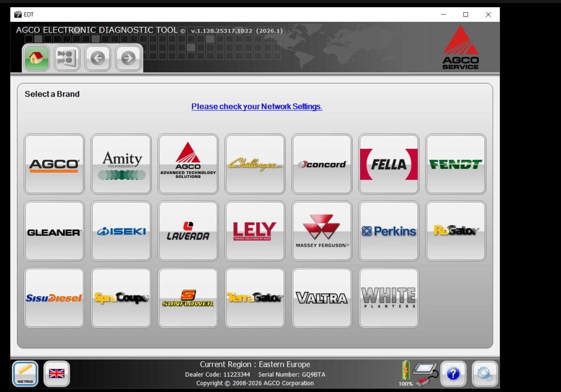Screen dimensions: 561x392
Task: Pick the Sunflower brand
Action: (x=188, y=298)
